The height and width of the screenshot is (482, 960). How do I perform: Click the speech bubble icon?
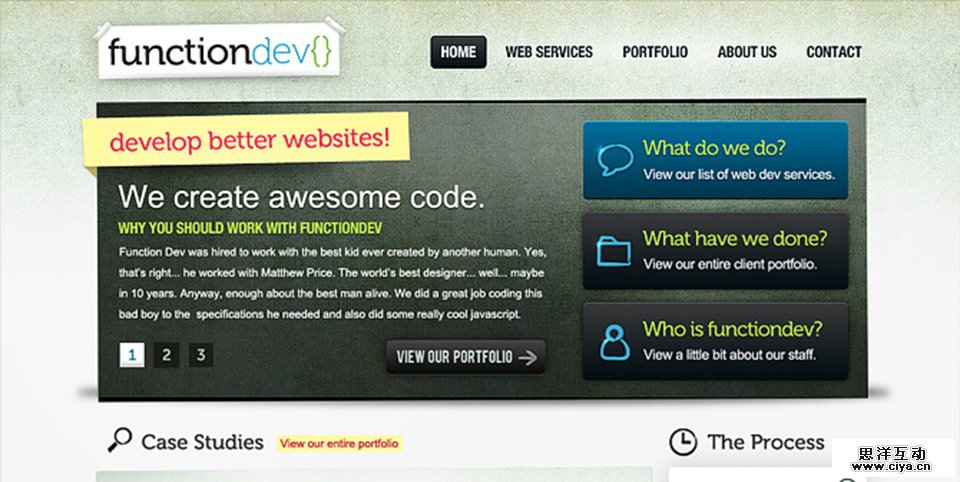(615, 160)
